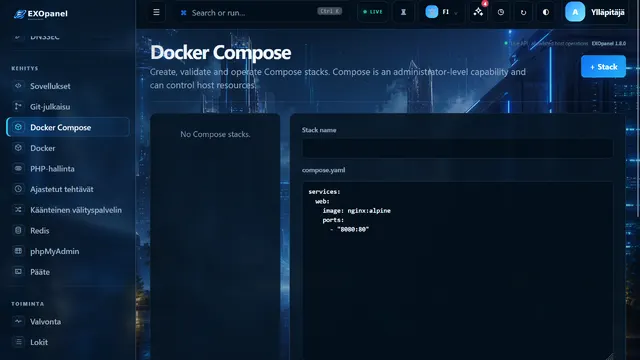Toggle the hamburger sidebar menu
The image size is (640, 360).
[156, 12]
